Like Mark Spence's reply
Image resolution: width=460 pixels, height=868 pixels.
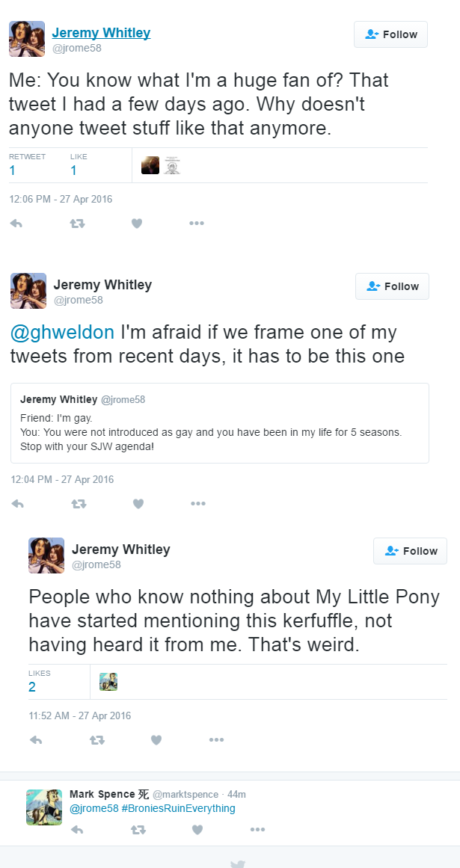click(x=197, y=829)
